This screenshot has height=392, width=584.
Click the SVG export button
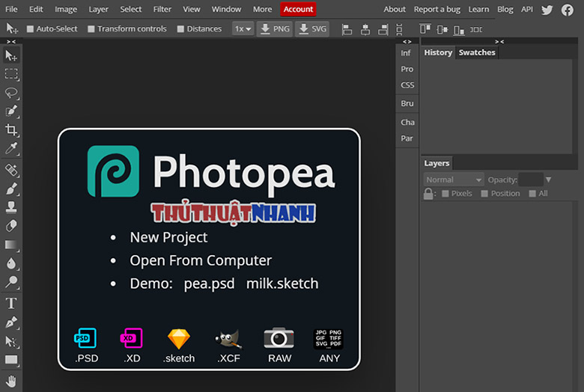tap(312, 28)
